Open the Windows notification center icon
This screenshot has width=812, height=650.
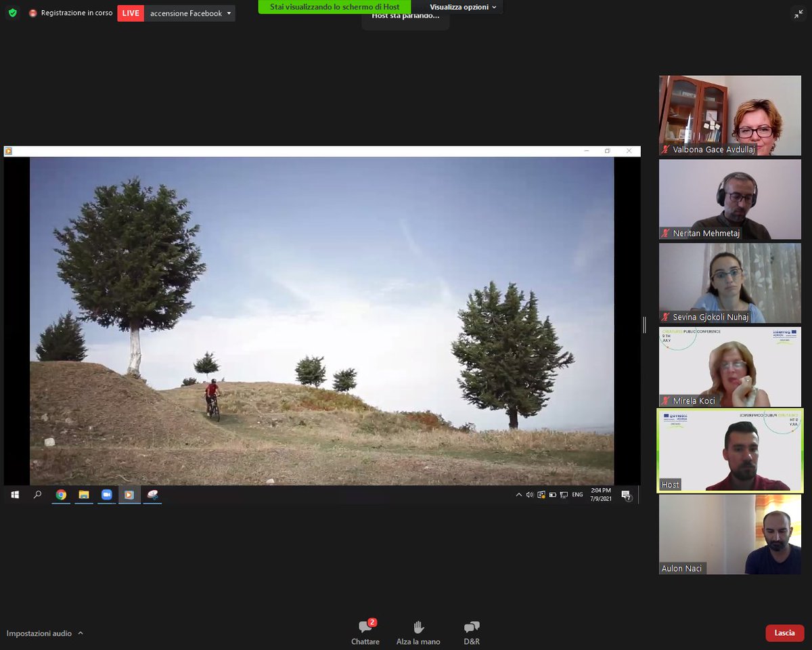tap(626, 496)
